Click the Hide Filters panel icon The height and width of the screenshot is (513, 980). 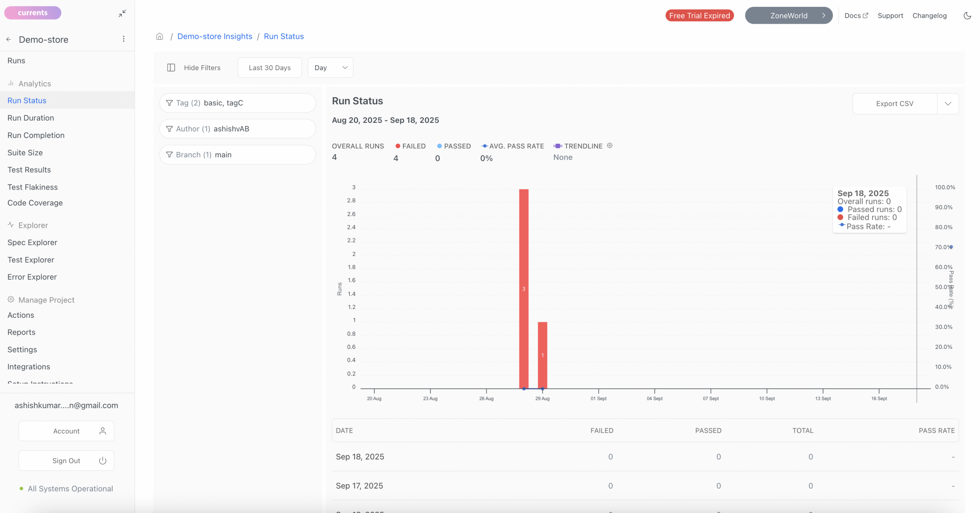pyautogui.click(x=171, y=67)
